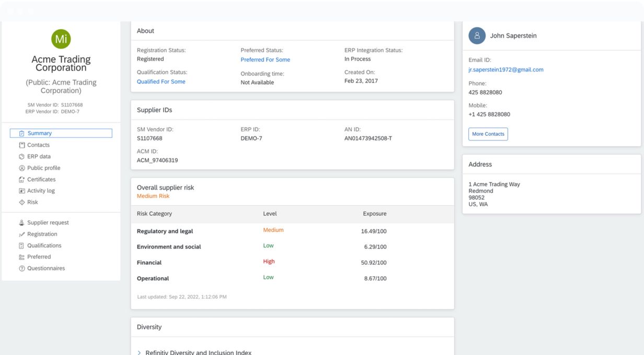Follow the Preferred For Some link
The image size is (644, 355).
click(x=265, y=60)
